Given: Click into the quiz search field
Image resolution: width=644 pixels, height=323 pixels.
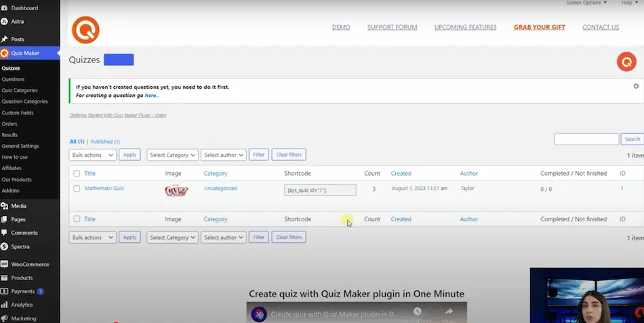Looking at the screenshot, I should point(586,139).
